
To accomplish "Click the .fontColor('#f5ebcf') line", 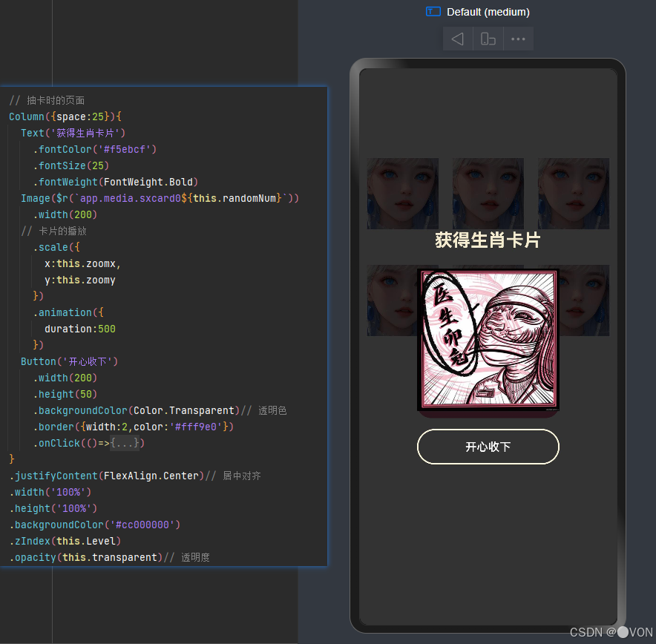I will pos(94,149).
